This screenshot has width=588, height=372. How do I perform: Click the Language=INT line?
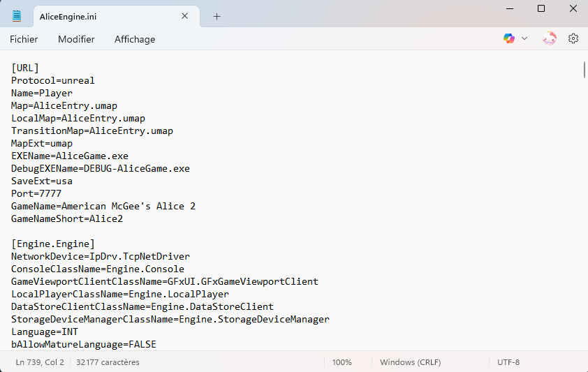[45, 332]
